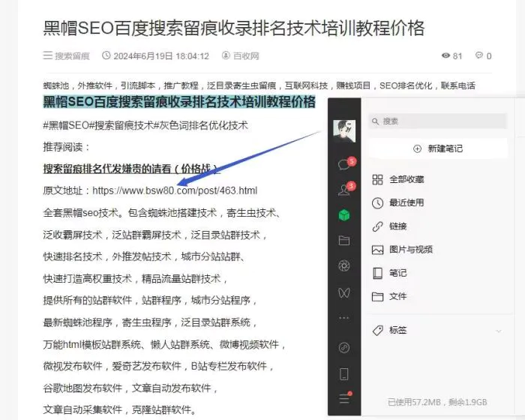Click the comment bubble count 0
This screenshot has height=420, width=525.
[484, 56]
